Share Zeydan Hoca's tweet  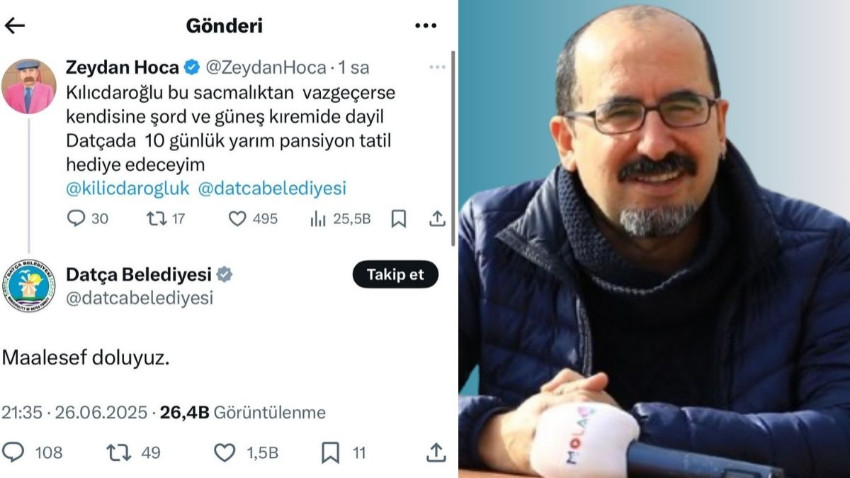point(437,218)
